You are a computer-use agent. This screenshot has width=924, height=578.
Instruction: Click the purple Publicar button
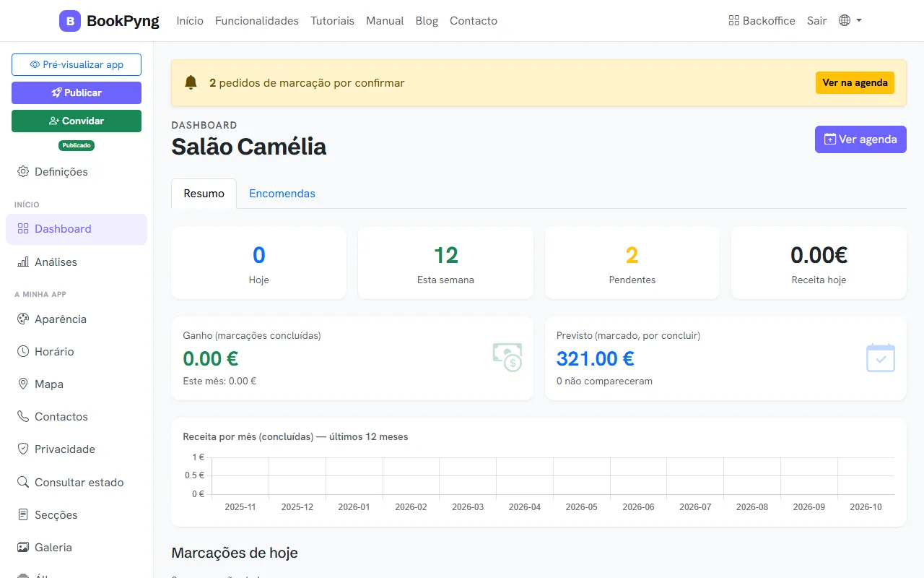77,92
